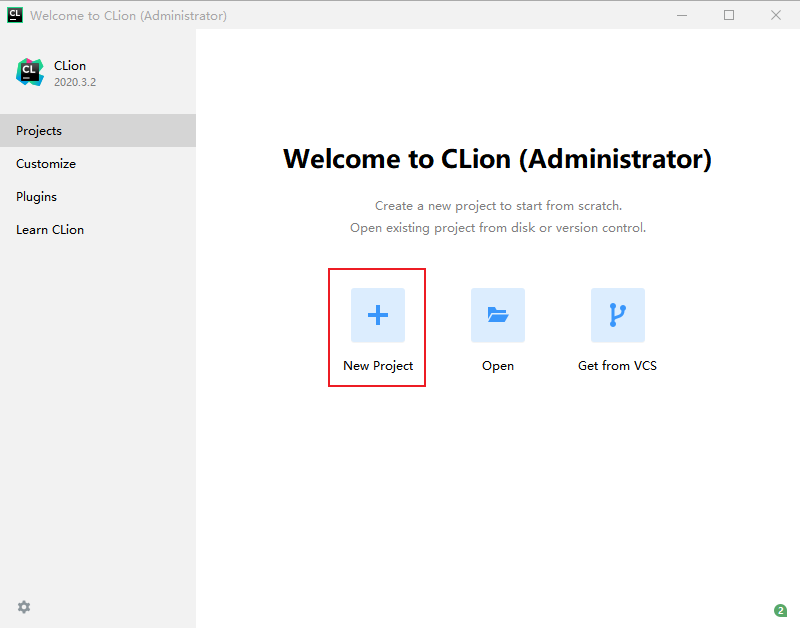This screenshot has height=628, width=800.
Task: Click the Open action label
Action: click(x=497, y=365)
